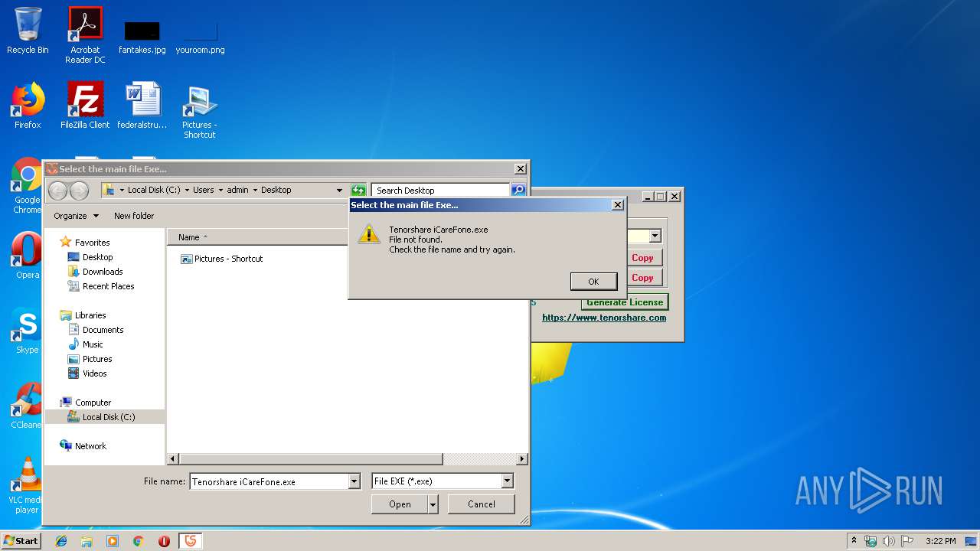Image resolution: width=980 pixels, height=551 pixels.
Task: Select the fantakes.jpg desktop file
Action: coord(142,37)
